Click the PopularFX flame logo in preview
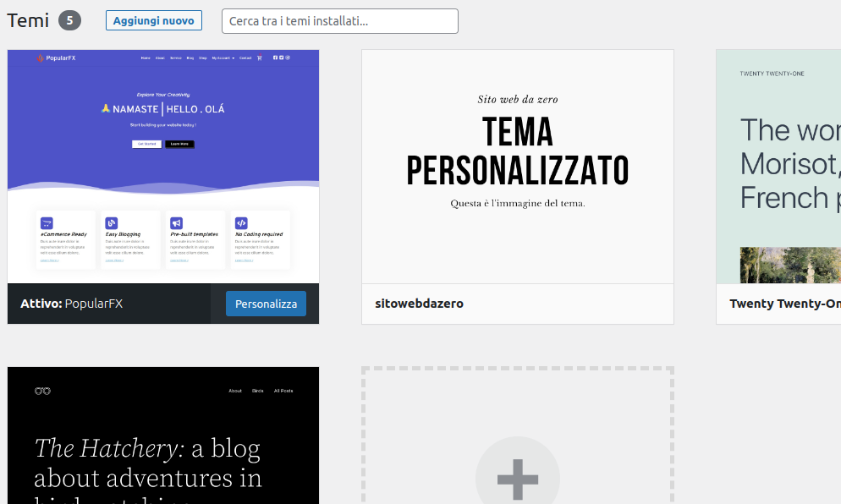Image resolution: width=841 pixels, height=504 pixels. (39, 58)
